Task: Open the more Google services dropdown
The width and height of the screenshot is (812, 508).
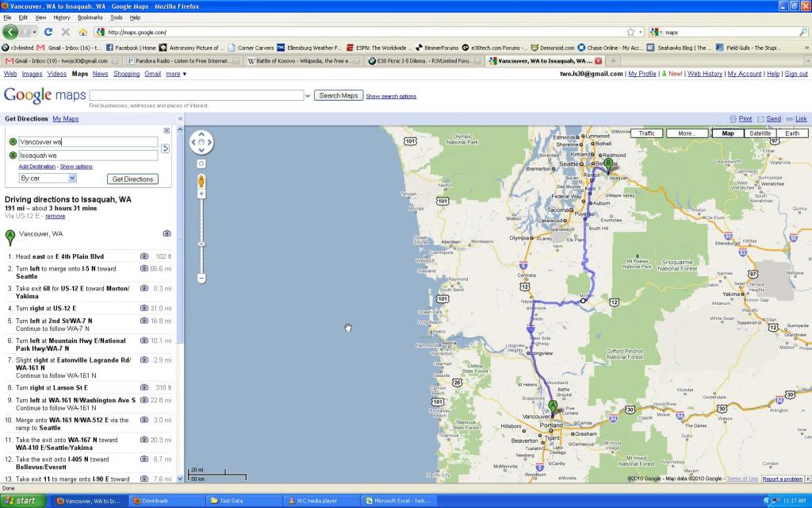Action: (176, 74)
